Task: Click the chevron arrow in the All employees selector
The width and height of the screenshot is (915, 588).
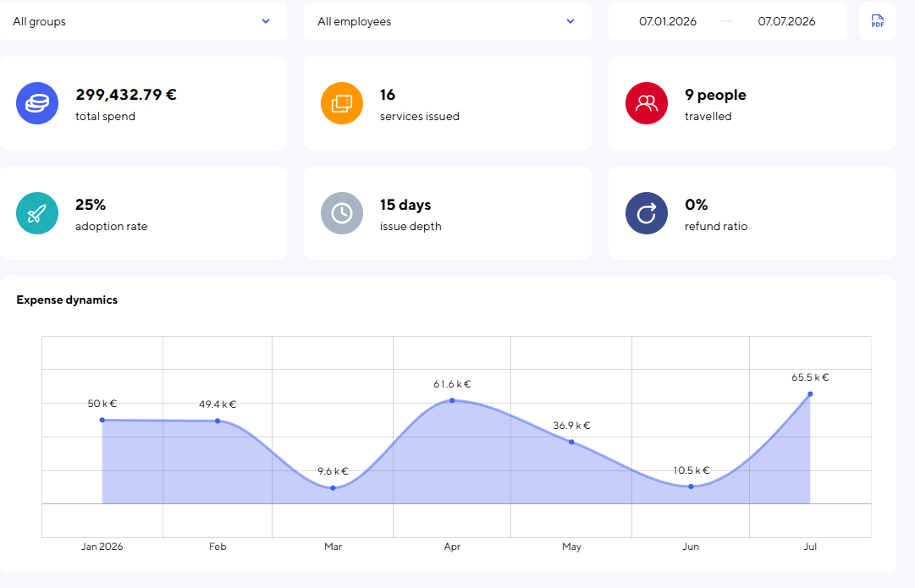Action: (x=570, y=21)
